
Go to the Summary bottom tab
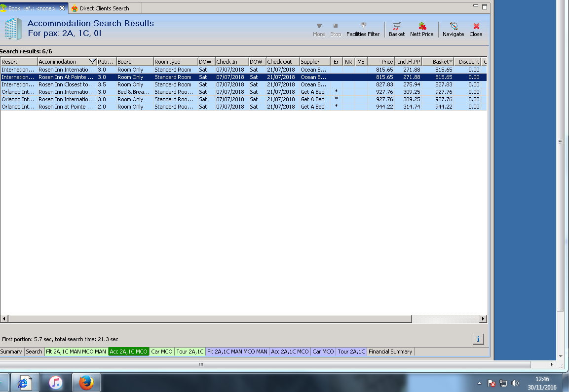11,352
